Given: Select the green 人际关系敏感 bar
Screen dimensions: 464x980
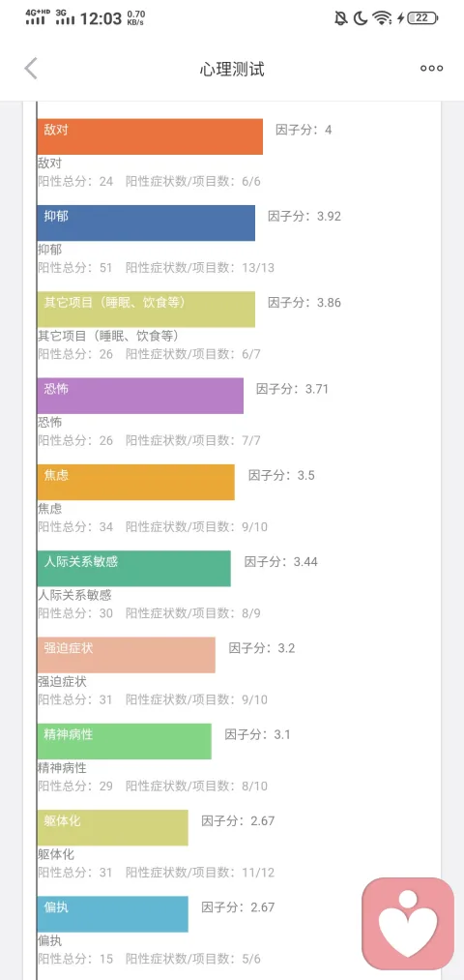Looking at the screenshot, I should coord(133,568).
